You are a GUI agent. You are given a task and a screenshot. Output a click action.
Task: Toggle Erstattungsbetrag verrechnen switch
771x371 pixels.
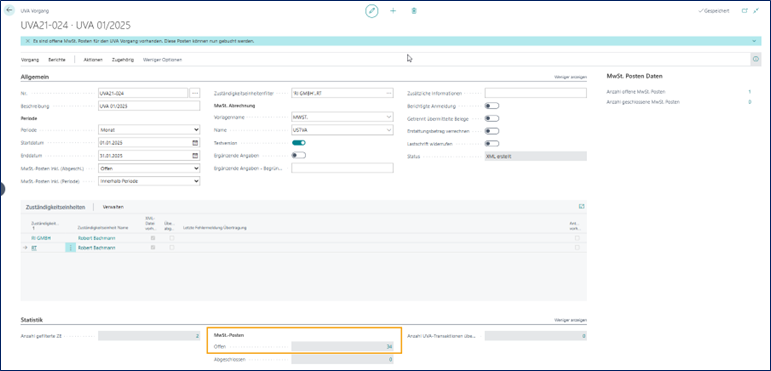pyautogui.click(x=492, y=131)
